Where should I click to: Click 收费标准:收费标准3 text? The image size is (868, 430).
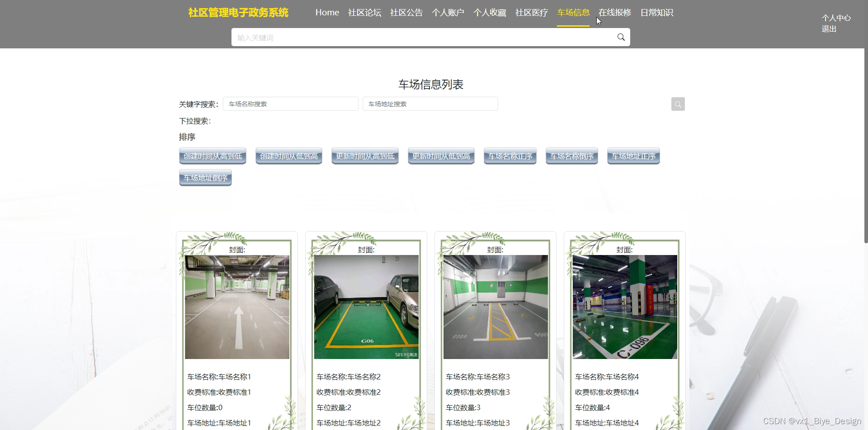click(478, 392)
